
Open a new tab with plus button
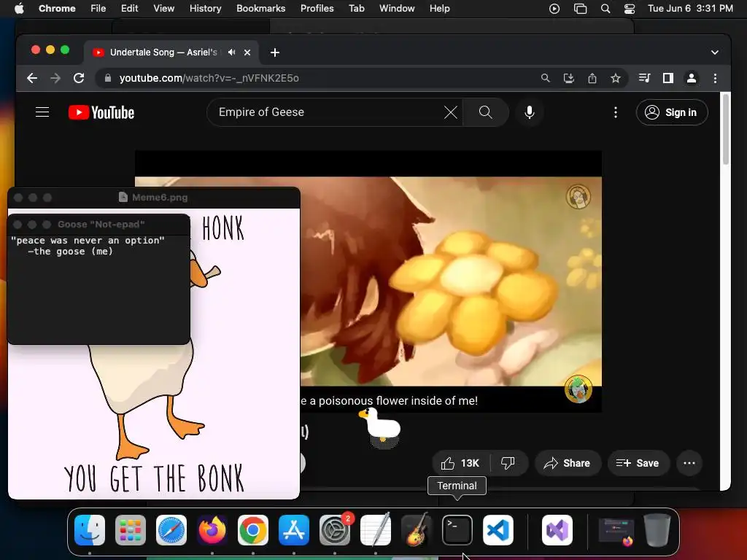click(275, 52)
